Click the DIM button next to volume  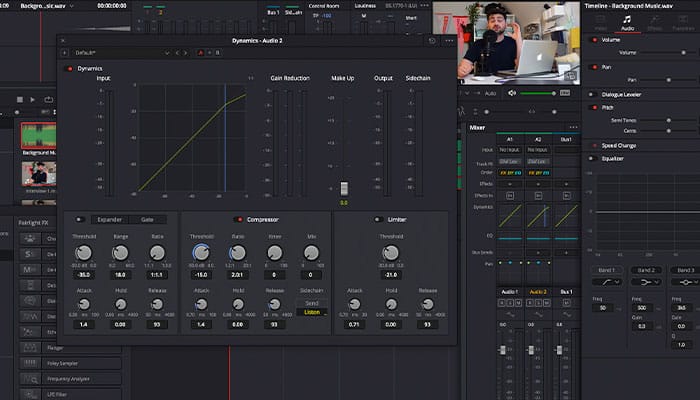point(565,93)
